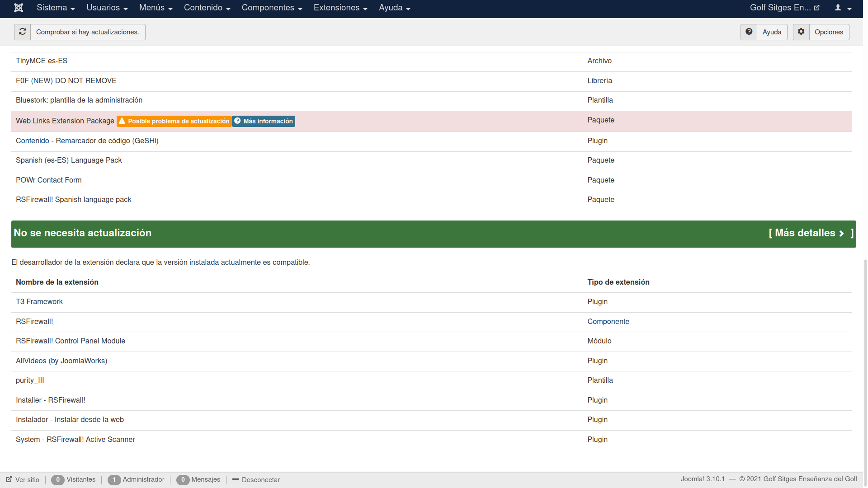Click the Joomla logo icon
The width and height of the screenshot is (868, 488).
click(x=19, y=8)
